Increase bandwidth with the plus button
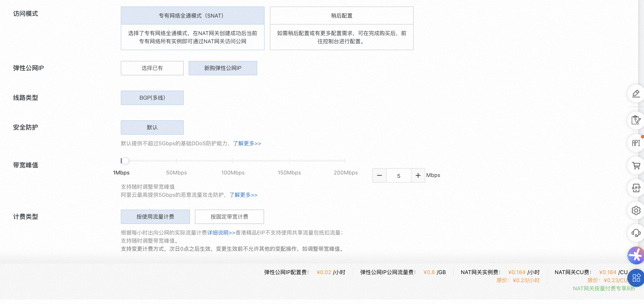This screenshot has height=304, width=644. tap(418, 176)
